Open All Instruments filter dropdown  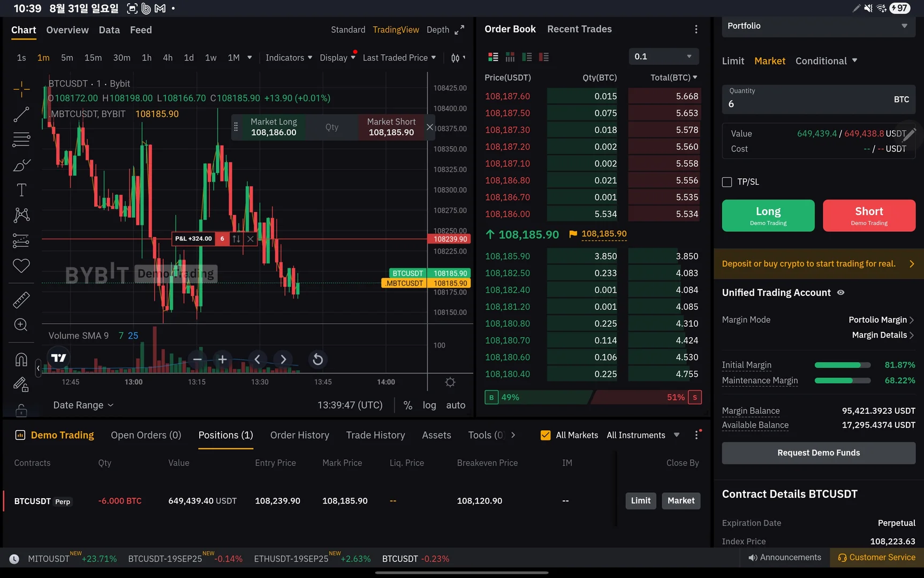pos(643,435)
